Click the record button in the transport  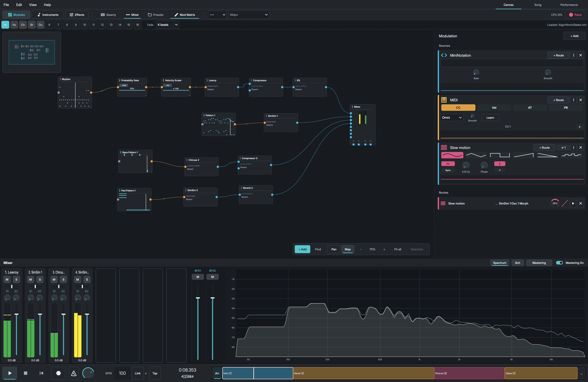pyautogui.click(x=58, y=373)
